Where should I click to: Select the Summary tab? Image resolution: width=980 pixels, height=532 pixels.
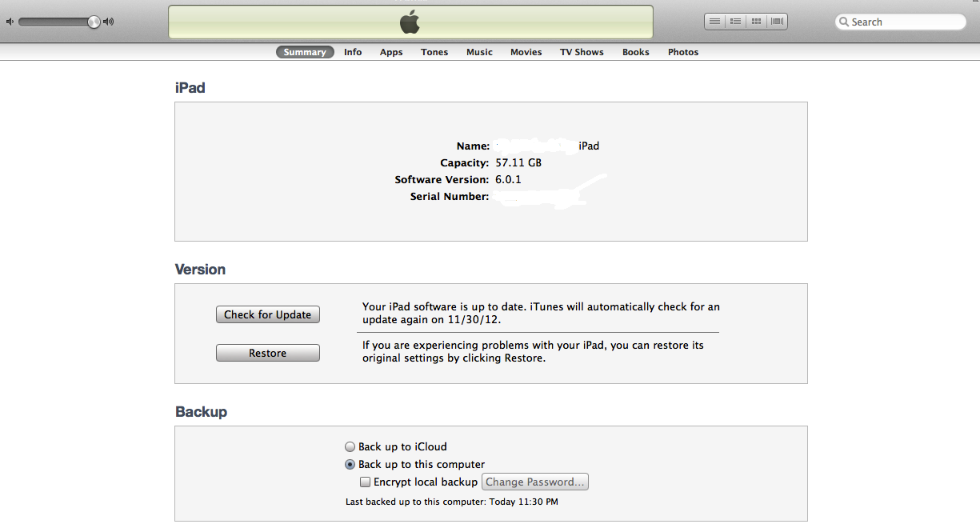click(x=305, y=52)
